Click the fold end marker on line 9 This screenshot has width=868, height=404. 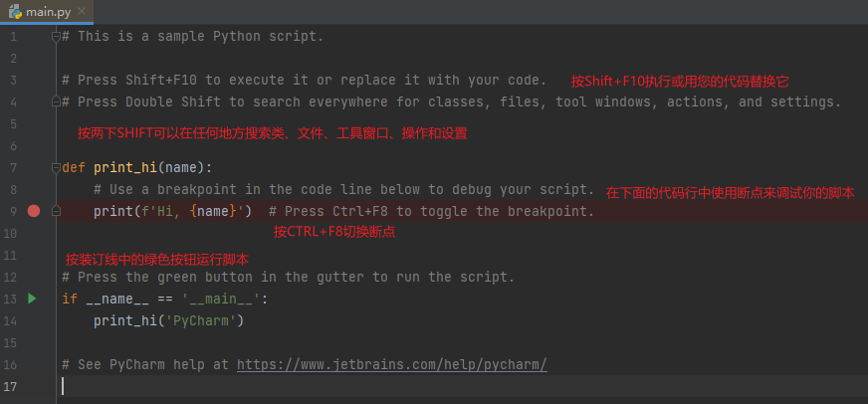tap(56, 211)
